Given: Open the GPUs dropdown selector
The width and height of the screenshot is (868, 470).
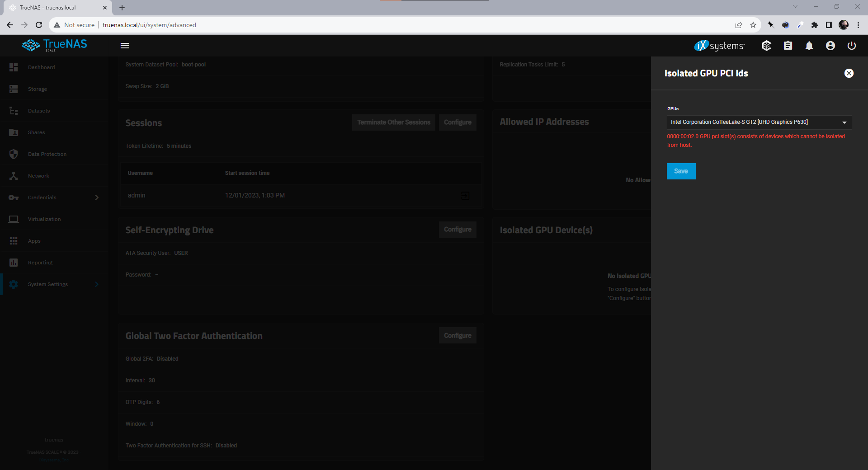Looking at the screenshot, I should pos(759,122).
